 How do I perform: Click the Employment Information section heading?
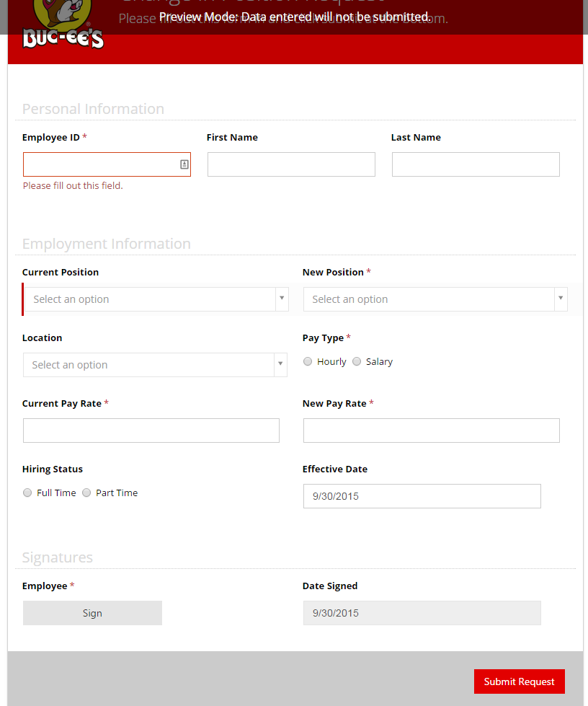click(x=107, y=244)
